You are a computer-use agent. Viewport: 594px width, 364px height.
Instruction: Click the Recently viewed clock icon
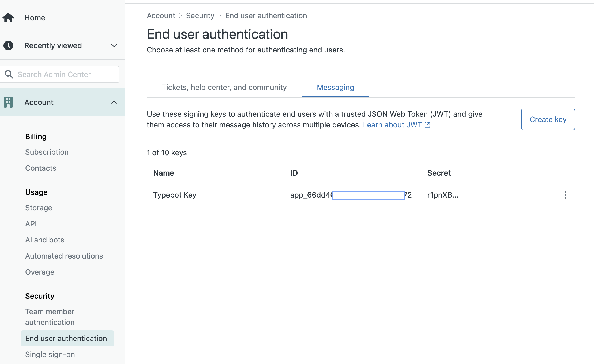click(8, 45)
